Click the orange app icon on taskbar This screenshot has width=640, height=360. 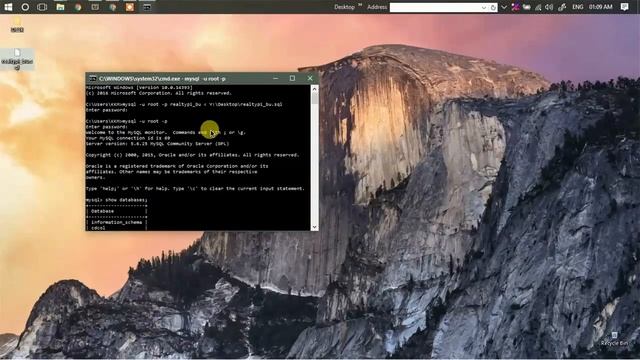click(x=130, y=7)
